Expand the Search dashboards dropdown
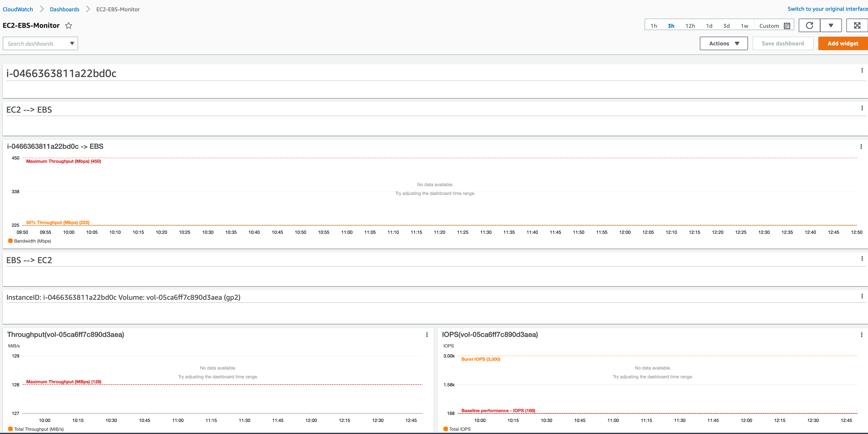868x434 pixels. click(72, 43)
